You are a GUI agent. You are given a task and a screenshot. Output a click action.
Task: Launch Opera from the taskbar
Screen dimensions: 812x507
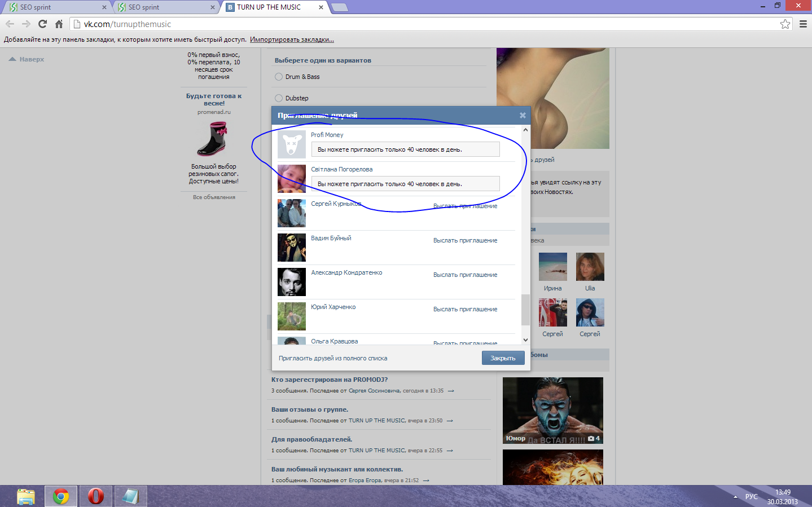(96, 496)
